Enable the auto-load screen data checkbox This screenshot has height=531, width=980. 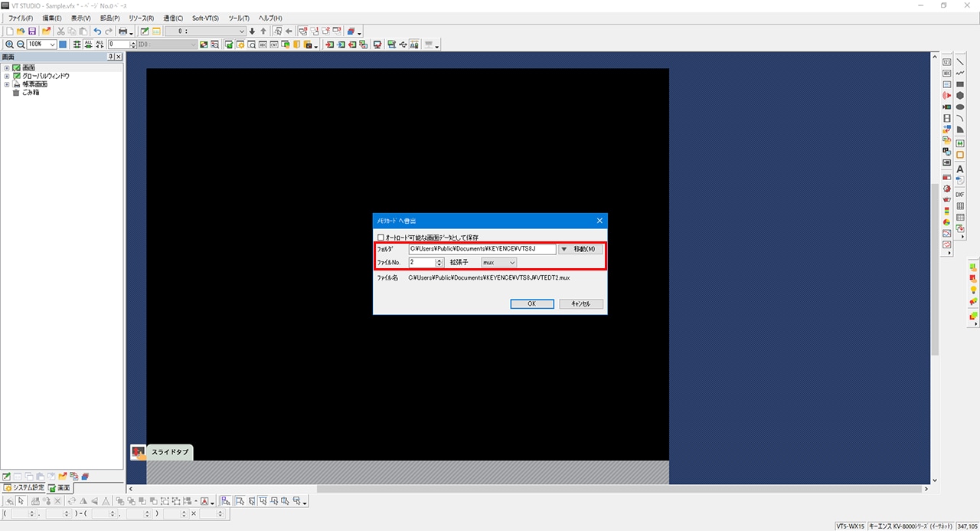pyautogui.click(x=381, y=238)
